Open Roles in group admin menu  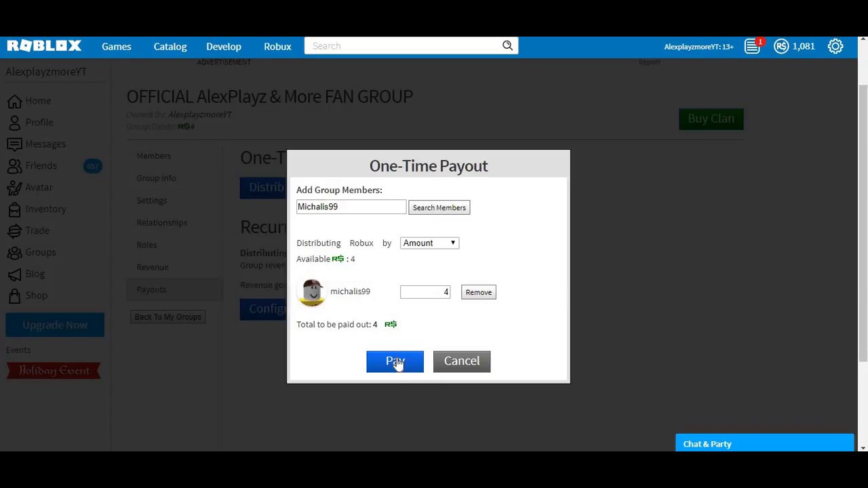pos(146,245)
